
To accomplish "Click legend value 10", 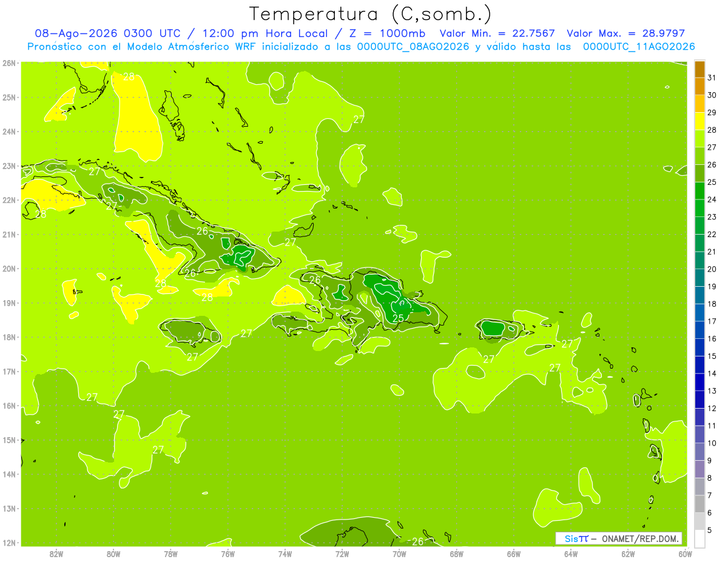I will tap(712, 443).
